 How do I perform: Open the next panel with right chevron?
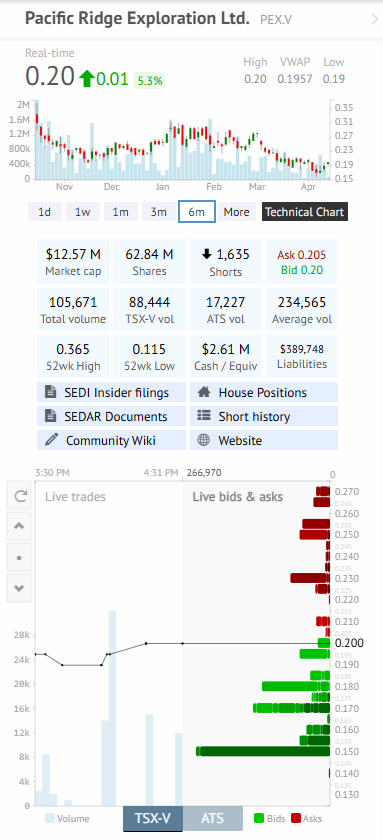374,20
